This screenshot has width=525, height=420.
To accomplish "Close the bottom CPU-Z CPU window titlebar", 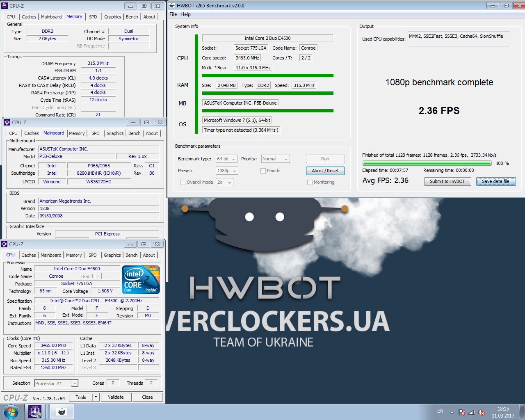I will tap(157, 244).
